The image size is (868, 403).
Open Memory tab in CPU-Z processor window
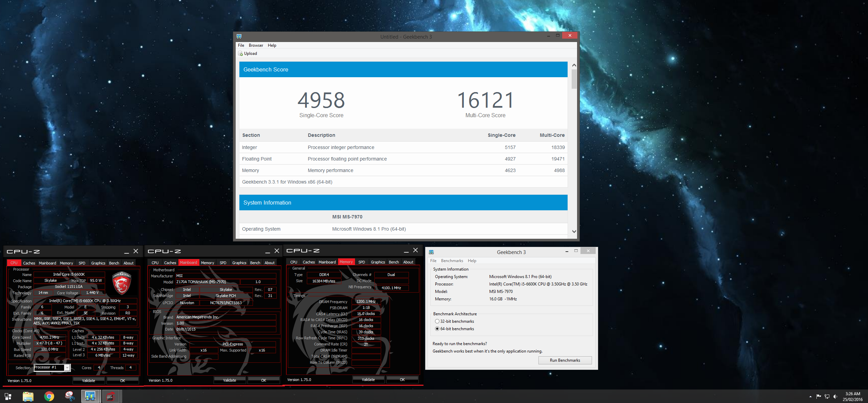(x=66, y=263)
